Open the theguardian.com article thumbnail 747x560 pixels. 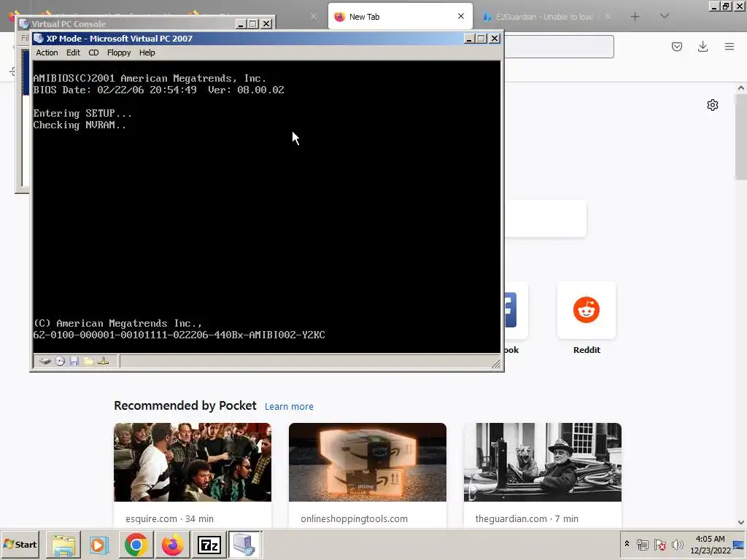[x=543, y=462]
